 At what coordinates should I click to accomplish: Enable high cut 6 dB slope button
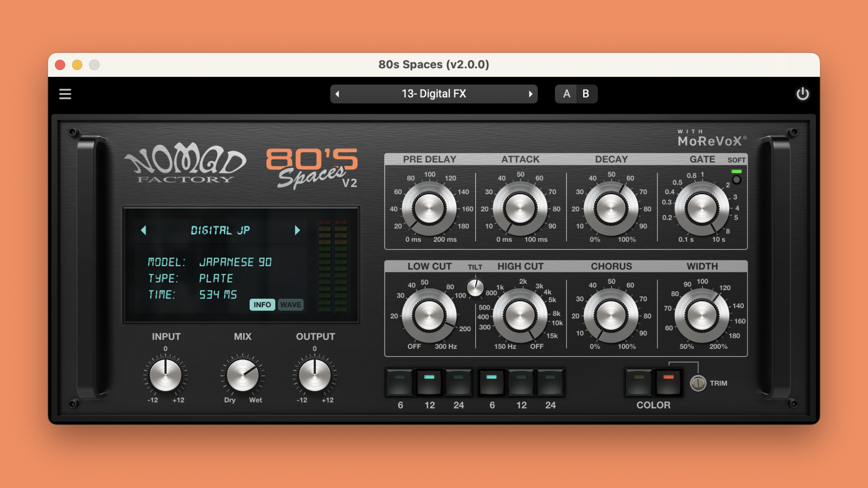coord(491,382)
